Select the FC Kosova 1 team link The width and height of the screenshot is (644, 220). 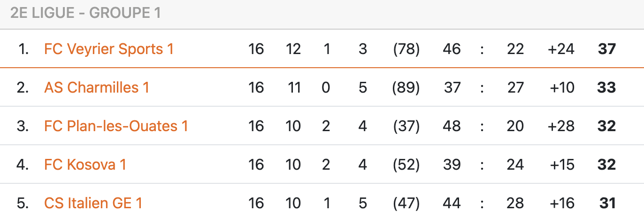point(85,165)
